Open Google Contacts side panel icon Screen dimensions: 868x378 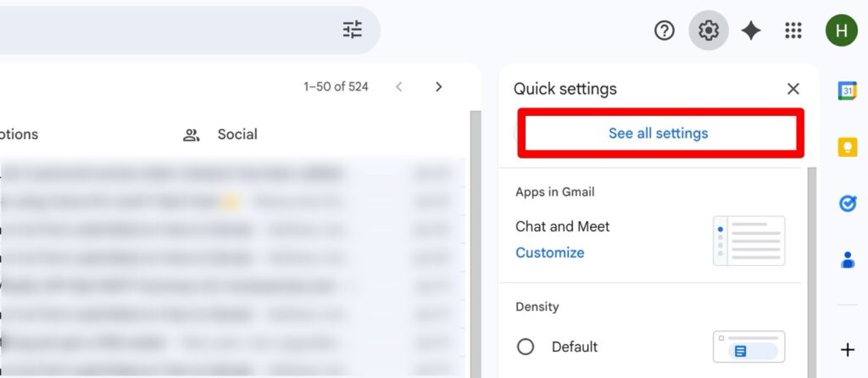click(847, 259)
